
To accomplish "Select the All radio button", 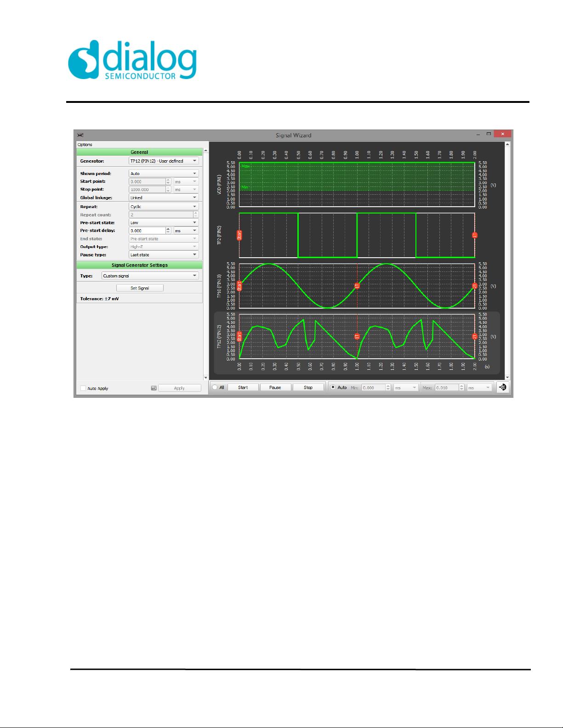I will point(215,387).
